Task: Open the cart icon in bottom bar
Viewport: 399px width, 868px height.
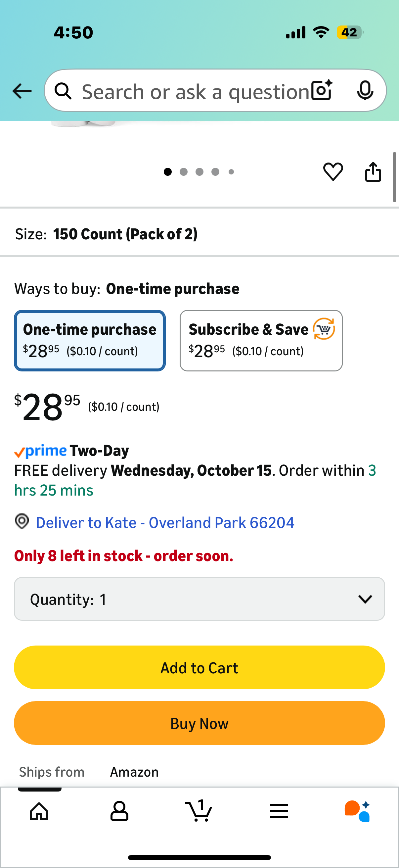Action: 199,810
